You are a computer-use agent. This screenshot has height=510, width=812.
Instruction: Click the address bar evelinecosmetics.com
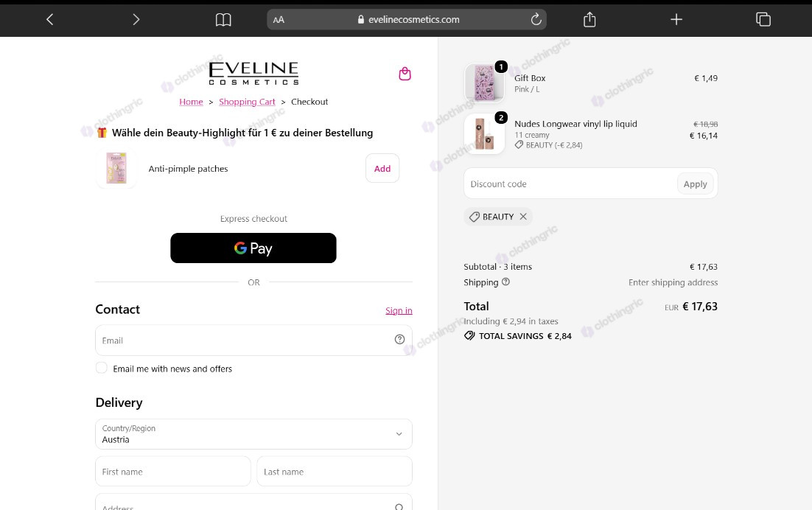click(407, 20)
